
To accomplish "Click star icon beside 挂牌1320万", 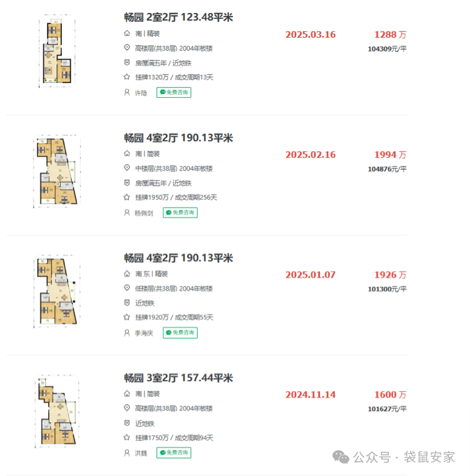I will point(128,77).
